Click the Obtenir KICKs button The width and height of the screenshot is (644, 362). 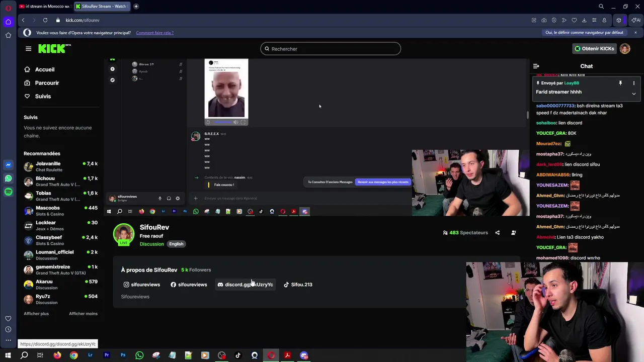tap(595, 49)
